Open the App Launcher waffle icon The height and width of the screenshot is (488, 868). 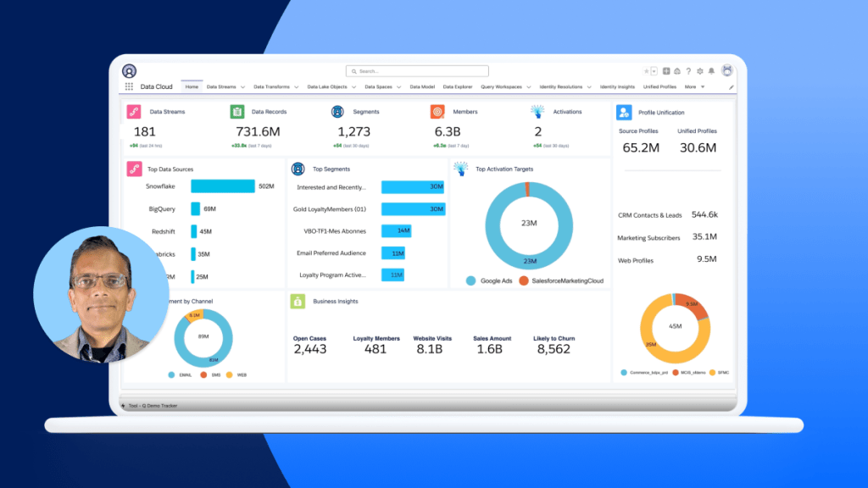[x=129, y=86]
